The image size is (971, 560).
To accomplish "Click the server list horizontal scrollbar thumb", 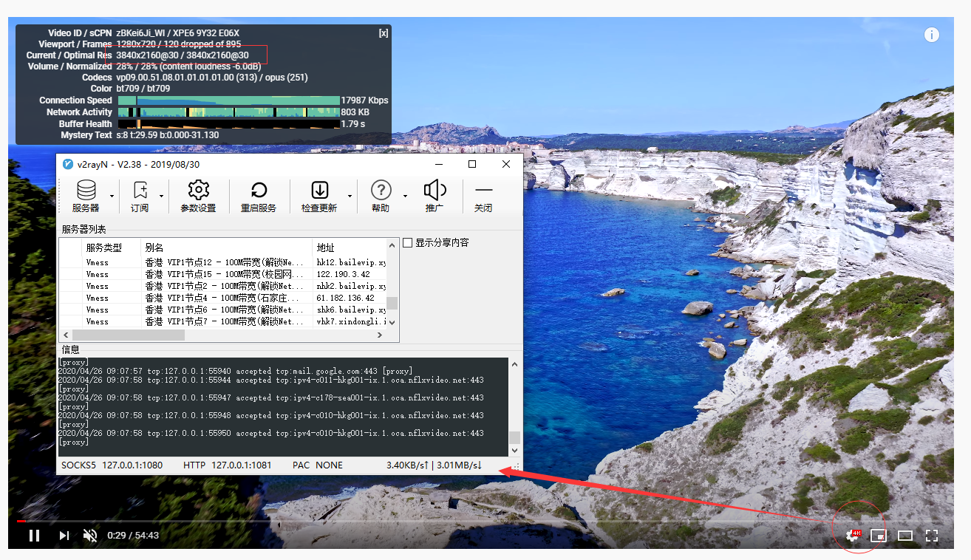I will [x=128, y=335].
